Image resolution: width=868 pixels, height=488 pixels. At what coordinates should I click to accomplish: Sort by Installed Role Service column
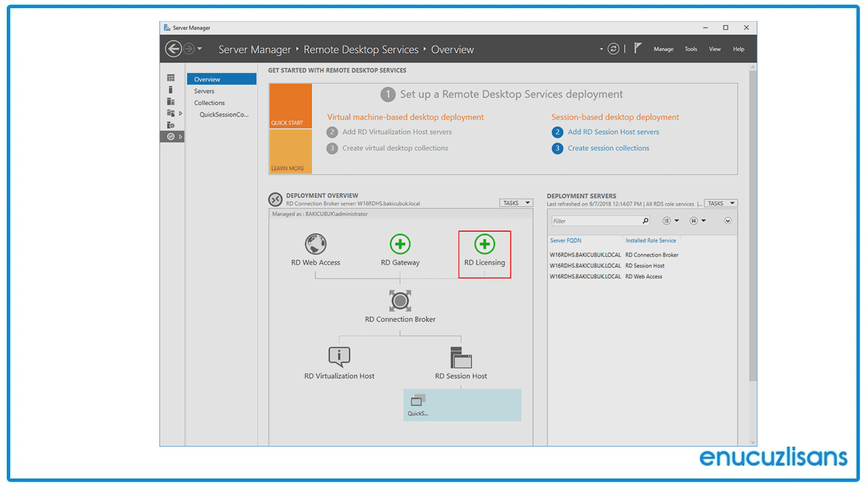tap(650, 241)
